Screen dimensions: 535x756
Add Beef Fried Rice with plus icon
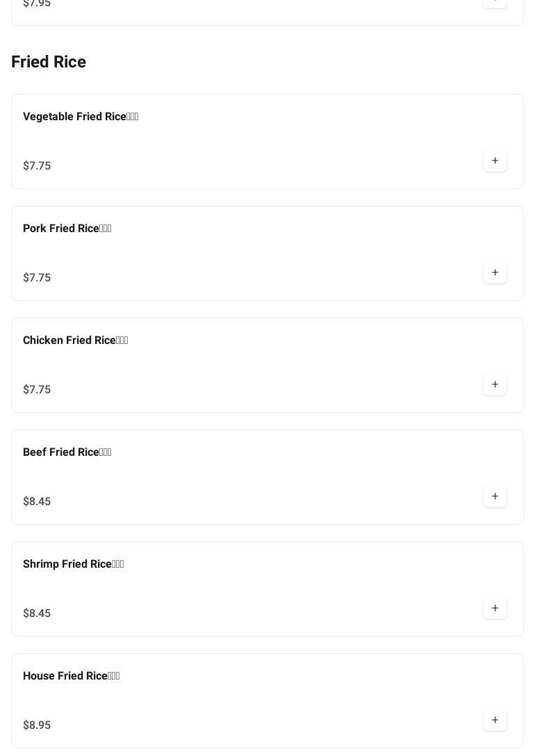pyautogui.click(x=495, y=496)
